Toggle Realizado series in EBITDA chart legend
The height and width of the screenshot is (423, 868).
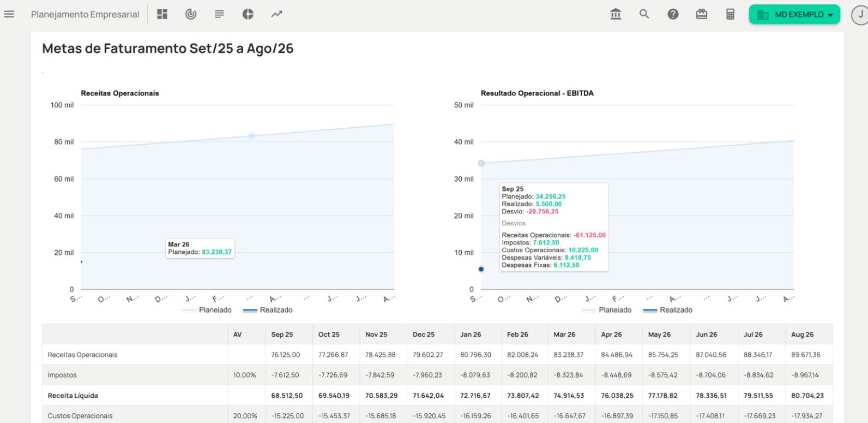[x=676, y=310]
